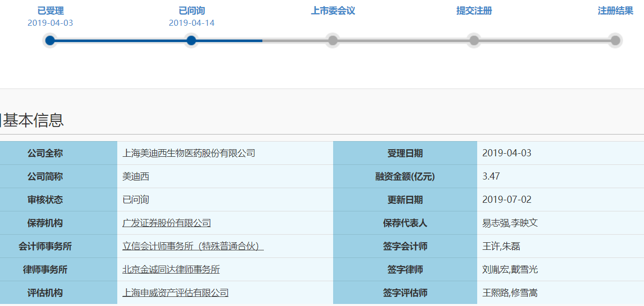644x306 pixels.
Task: Click the 签字会计师 header cell
Action: point(405,246)
